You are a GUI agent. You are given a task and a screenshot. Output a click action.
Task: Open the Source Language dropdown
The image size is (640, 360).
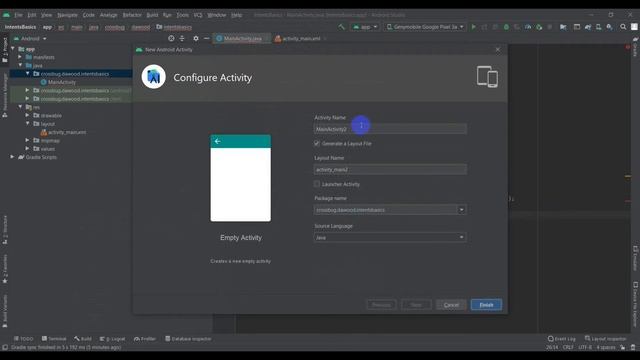point(461,237)
